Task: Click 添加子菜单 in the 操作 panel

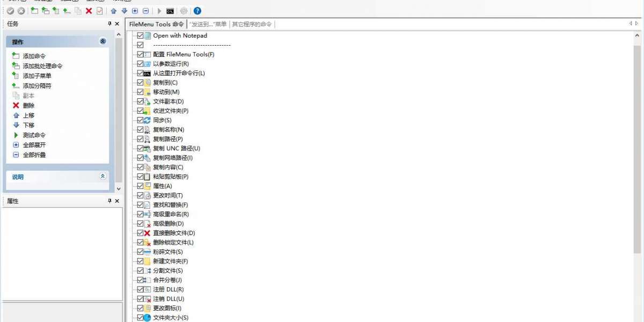Action: click(37, 76)
